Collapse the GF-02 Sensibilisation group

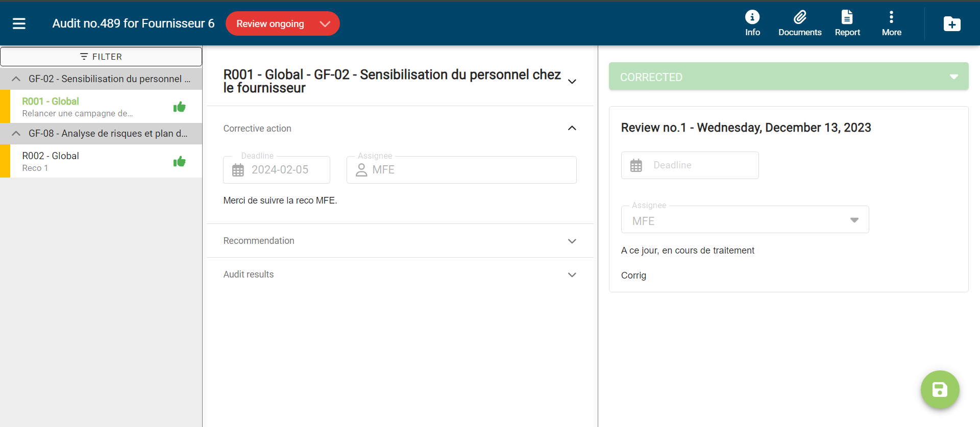[x=16, y=79]
